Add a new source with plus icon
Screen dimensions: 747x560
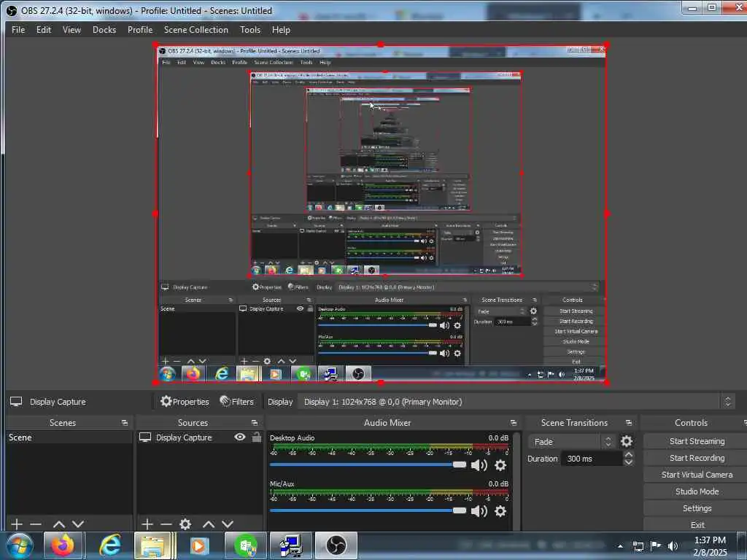coord(147,524)
